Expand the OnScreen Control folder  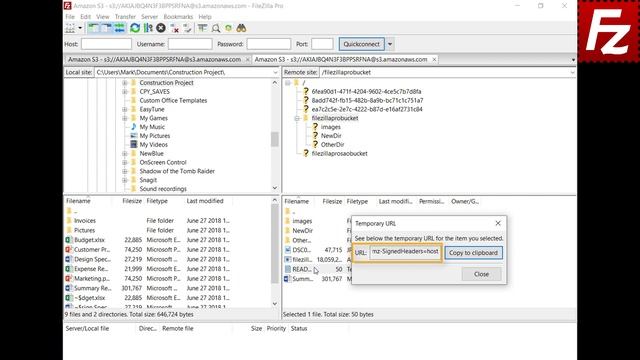pos(125,162)
